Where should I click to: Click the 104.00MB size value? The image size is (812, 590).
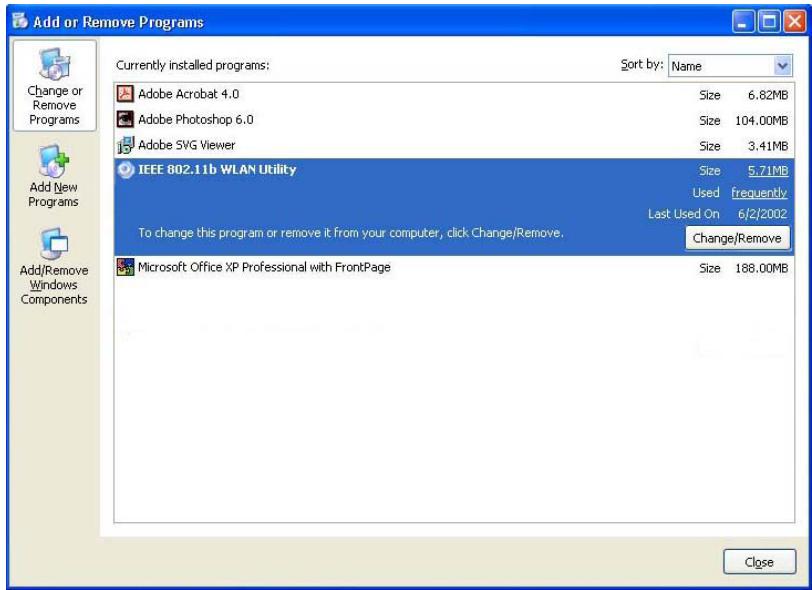(762, 121)
